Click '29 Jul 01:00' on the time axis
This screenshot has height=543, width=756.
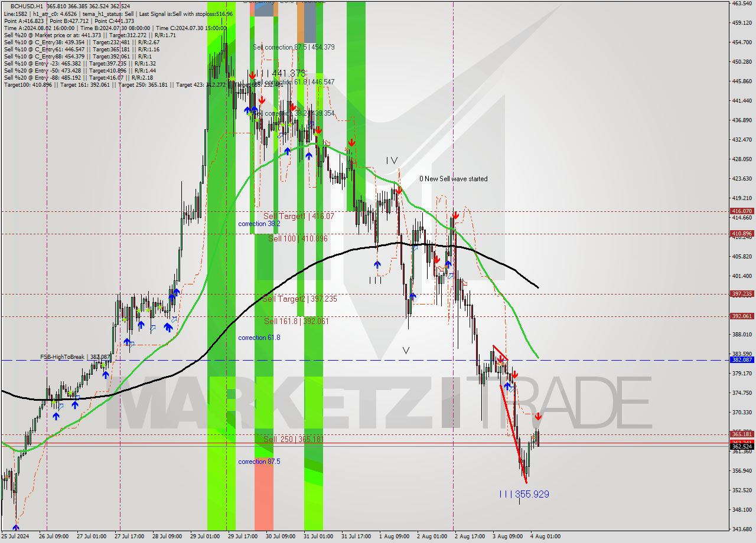click(205, 537)
